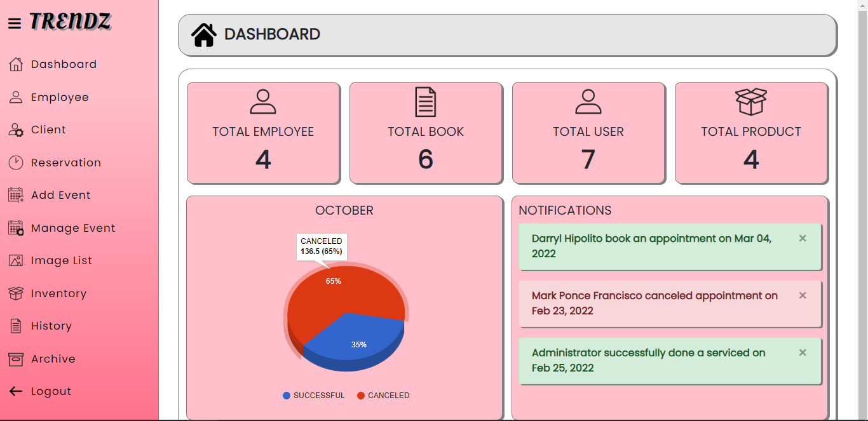Click the Inventory box icon
Screen dimensions: 868x421
(x=15, y=293)
